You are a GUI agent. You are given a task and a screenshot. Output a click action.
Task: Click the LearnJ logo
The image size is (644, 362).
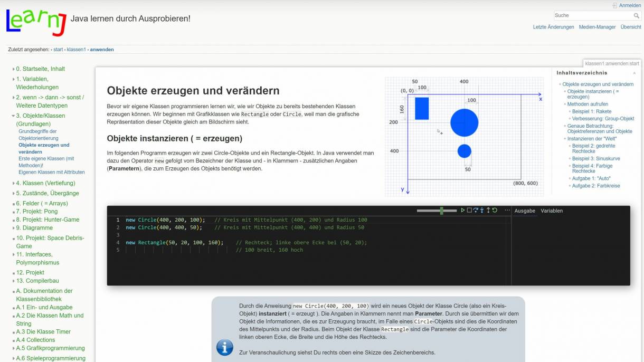pos(36,22)
